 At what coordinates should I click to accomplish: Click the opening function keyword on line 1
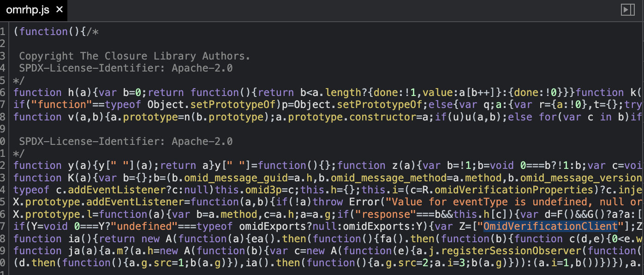coord(44,31)
